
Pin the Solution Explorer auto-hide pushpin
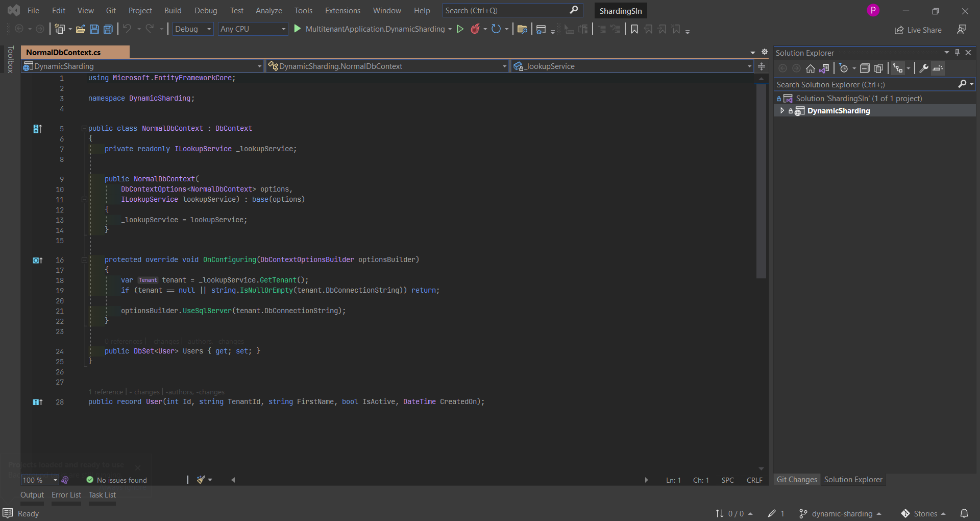point(957,53)
